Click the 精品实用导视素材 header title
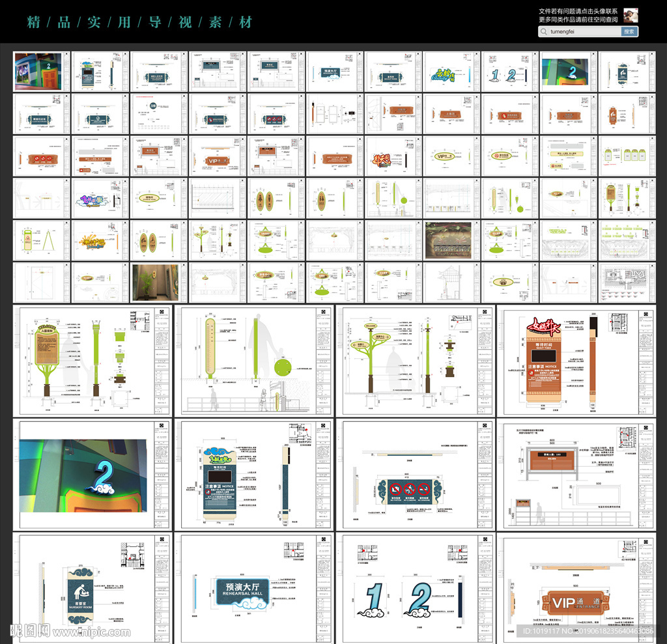667x644 pixels. pyautogui.click(x=139, y=22)
